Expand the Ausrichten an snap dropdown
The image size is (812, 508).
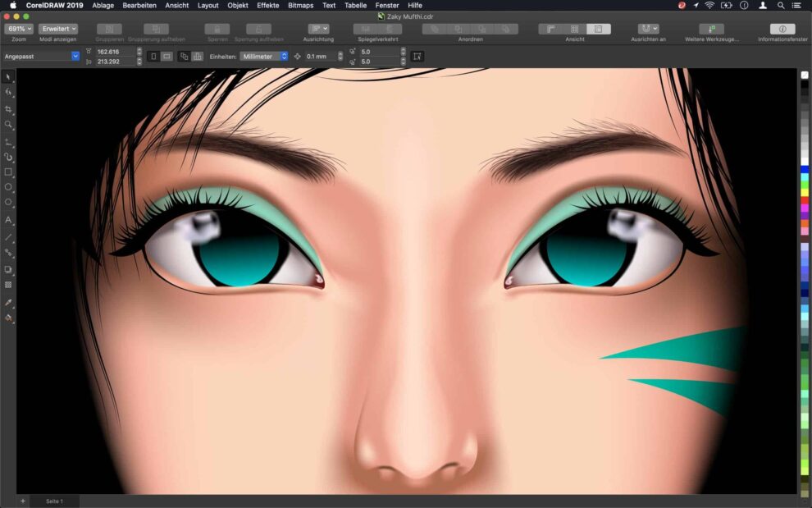point(648,29)
